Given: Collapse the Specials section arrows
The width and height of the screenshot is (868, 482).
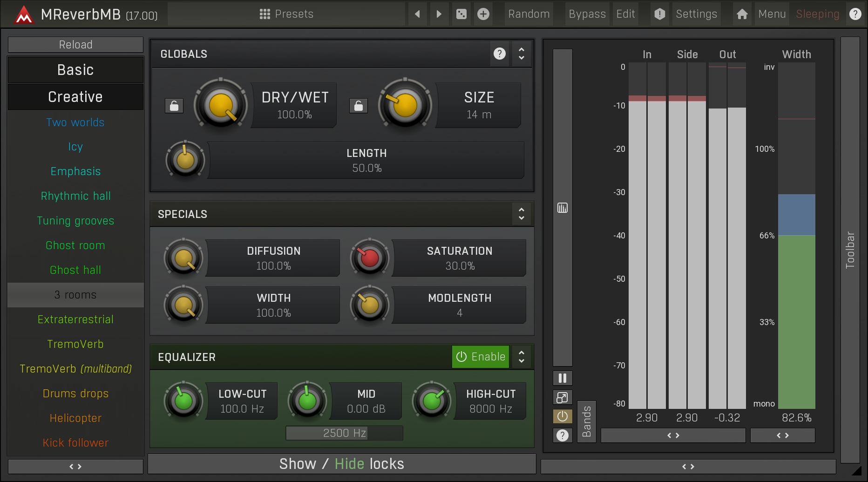Looking at the screenshot, I should pos(522,214).
